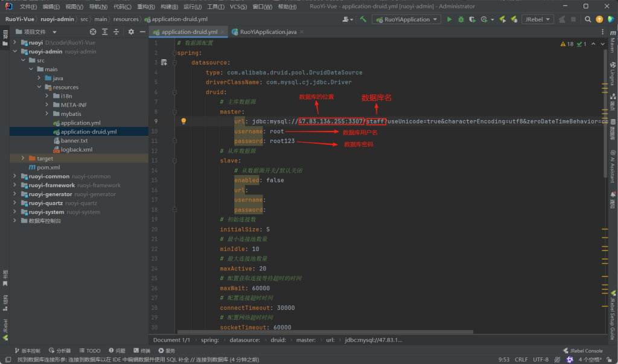Open the 终端 terminal tool window
The height and width of the screenshot is (364, 618).
pyautogui.click(x=142, y=351)
